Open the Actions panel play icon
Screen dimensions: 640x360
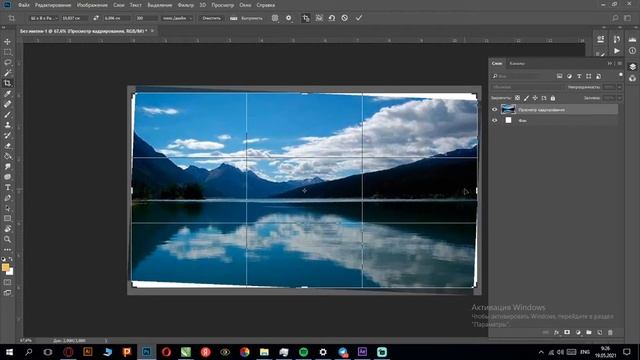[617, 51]
